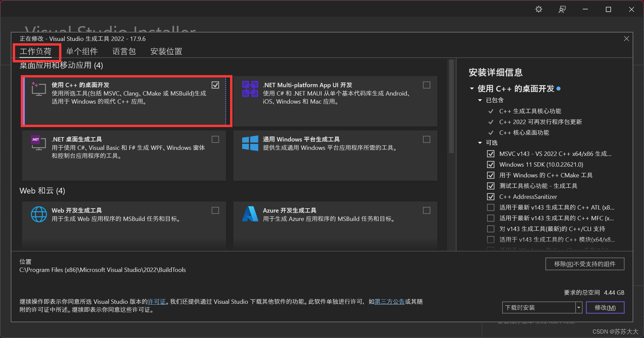Uncheck C++ AddressSanitizer option

(x=491, y=197)
